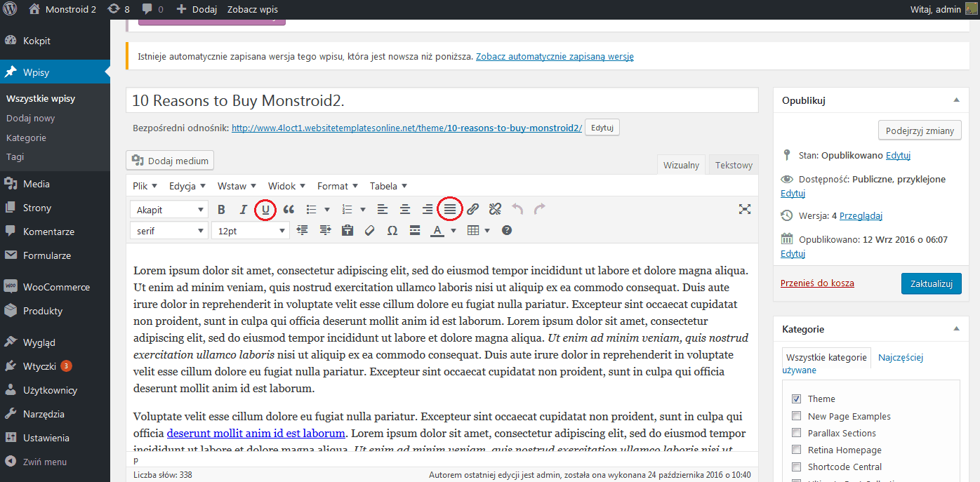This screenshot has width=980, height=482.
Task: Open the Przeglądaj revisions link
Action: (861, 215)
